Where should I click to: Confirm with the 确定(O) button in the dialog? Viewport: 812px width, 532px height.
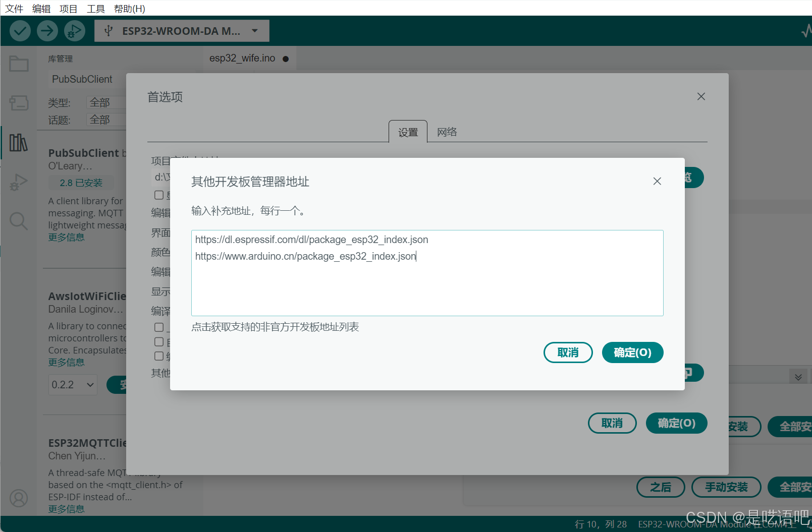(x=632, y=352)
